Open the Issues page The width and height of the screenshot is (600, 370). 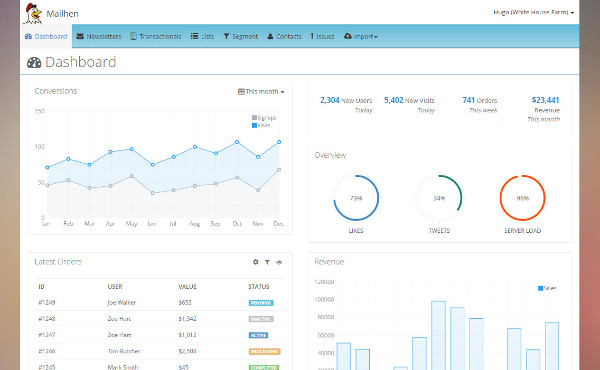pyautogui.click(x=322, y=36)
